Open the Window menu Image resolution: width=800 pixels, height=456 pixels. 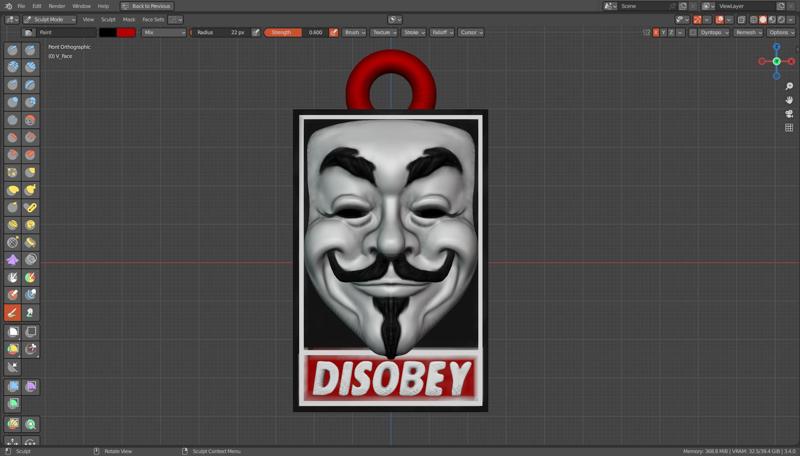click(81, 6)
